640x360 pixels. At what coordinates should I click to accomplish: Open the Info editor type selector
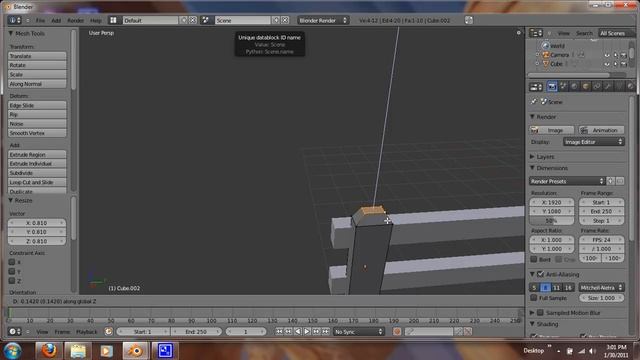pos(15,20)
